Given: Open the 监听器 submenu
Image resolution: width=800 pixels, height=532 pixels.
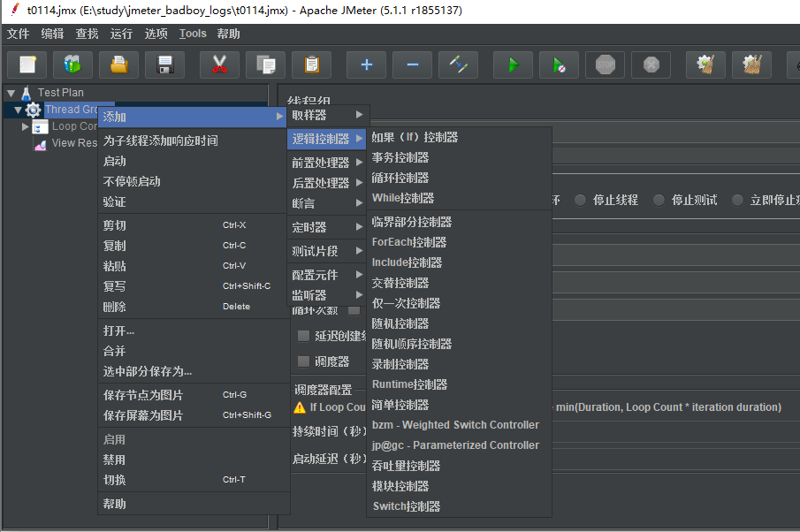Looking at the screenshot, I should (327, 295).
